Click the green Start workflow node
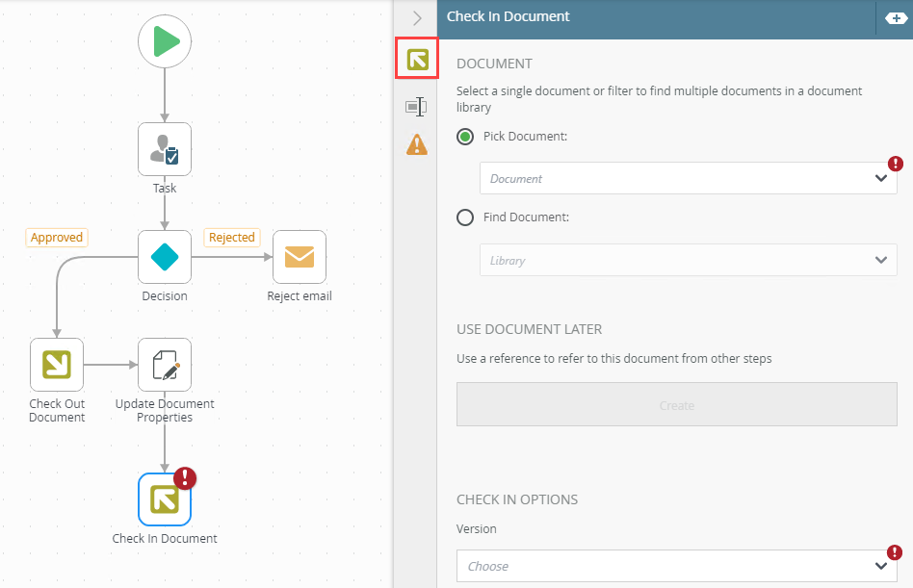This screenshot has width=913, height=588. click(x=165, y=42)
